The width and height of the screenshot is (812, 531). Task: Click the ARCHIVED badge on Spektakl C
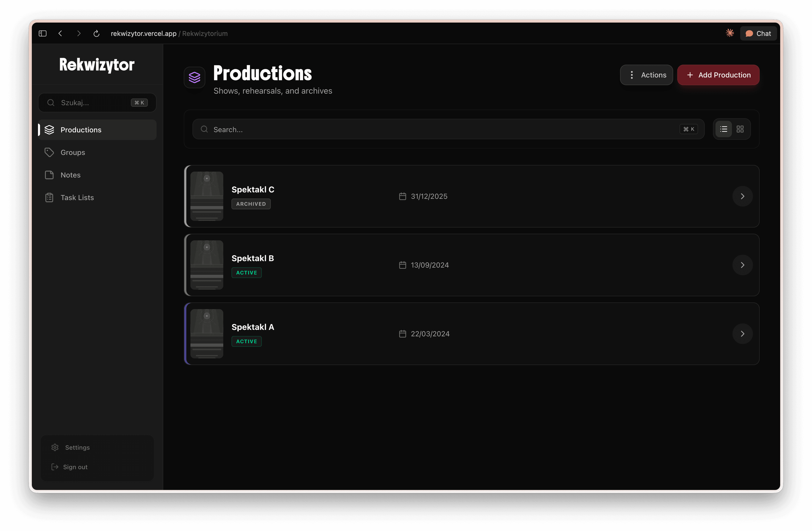point(251,204)
